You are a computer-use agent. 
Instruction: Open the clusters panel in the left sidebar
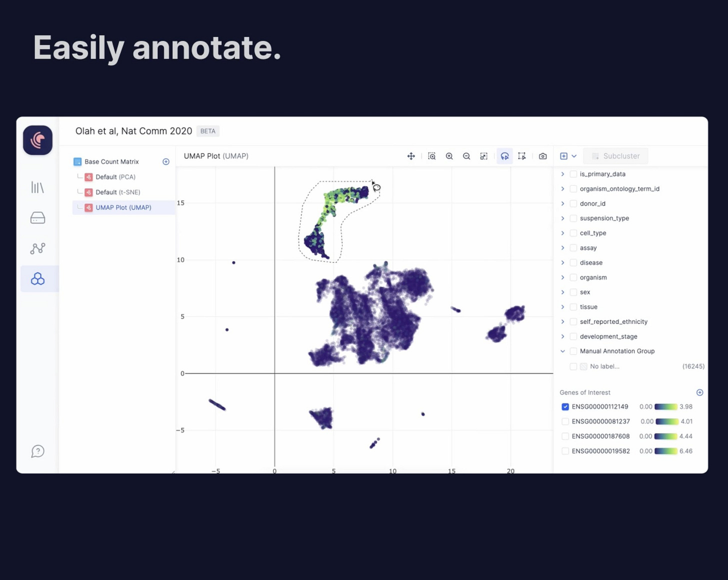[37, 278]
